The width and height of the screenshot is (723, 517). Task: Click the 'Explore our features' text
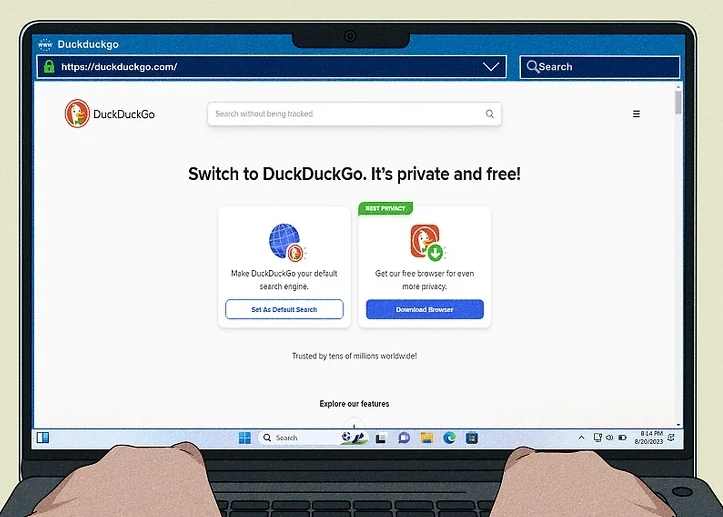(354, 404)
